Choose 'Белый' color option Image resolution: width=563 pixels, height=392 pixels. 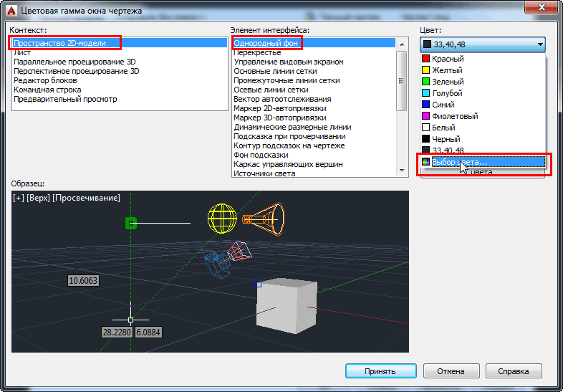(x=483, y=128)
